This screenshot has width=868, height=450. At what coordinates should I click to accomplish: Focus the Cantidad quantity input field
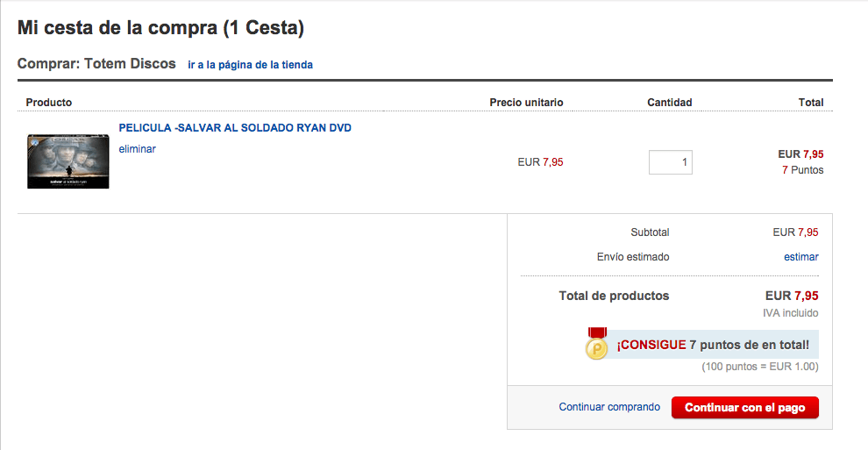671,162
